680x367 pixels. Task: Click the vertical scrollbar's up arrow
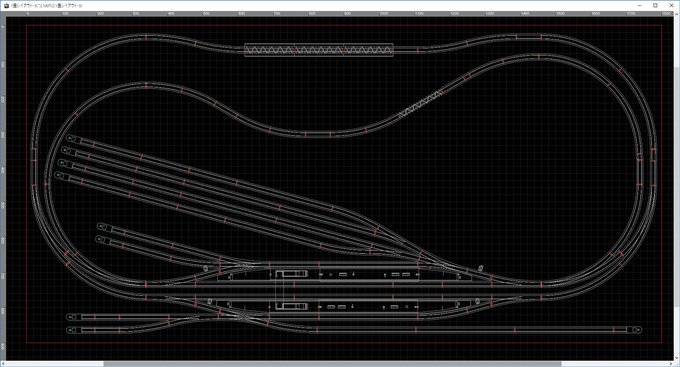tap(677, 14)
